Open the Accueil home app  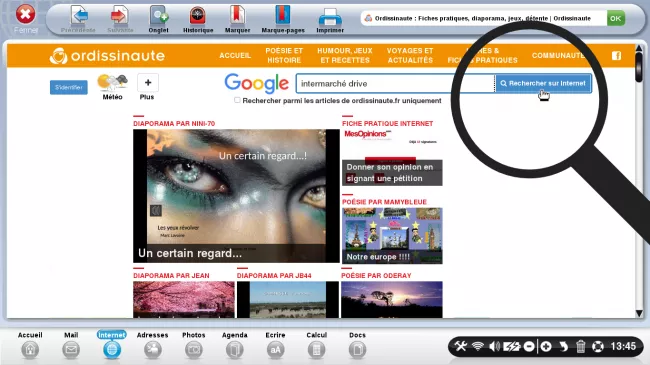point(30,345)
